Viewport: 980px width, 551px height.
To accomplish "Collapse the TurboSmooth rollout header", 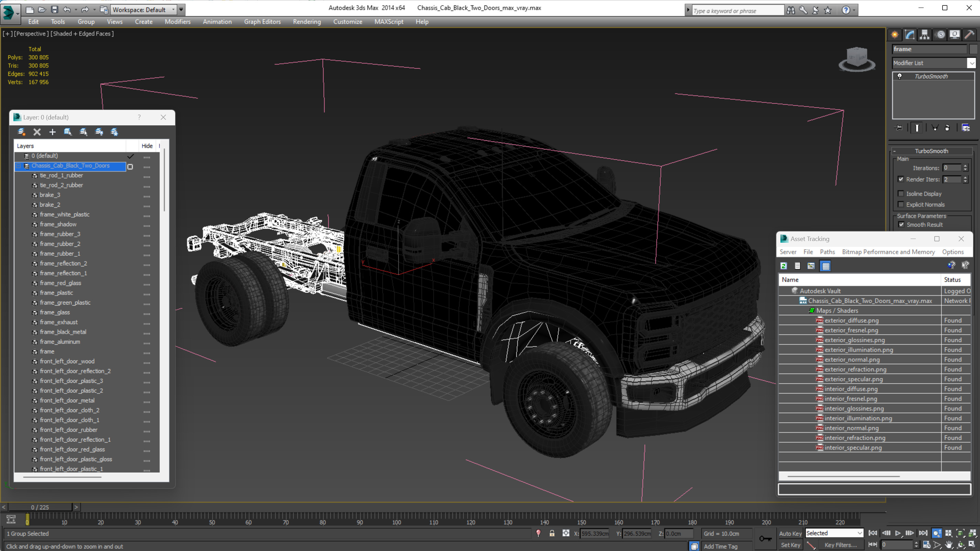I will 931,151.
